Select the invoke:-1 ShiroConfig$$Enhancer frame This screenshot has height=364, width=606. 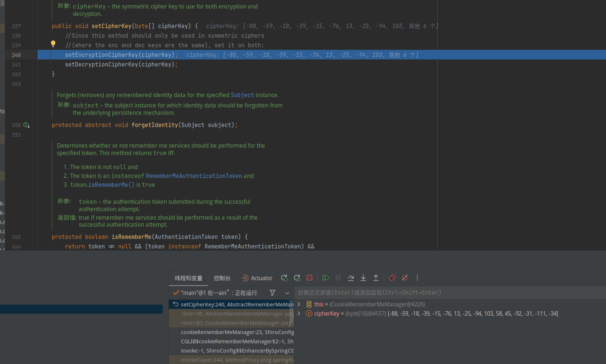232,351
